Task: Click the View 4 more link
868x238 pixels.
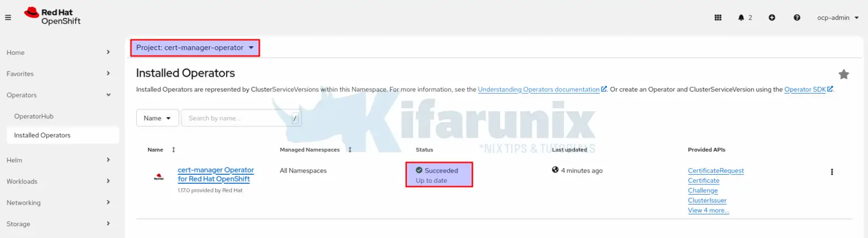Action: point(708,210)
